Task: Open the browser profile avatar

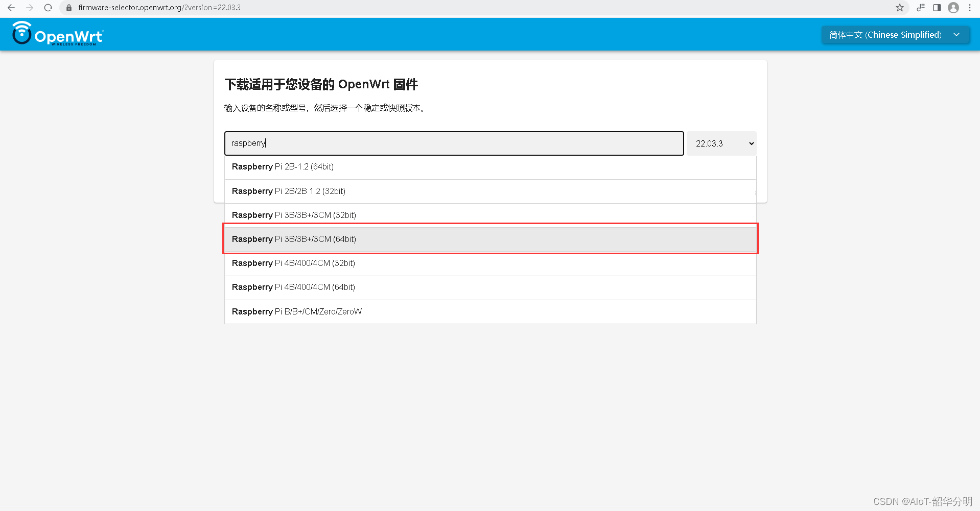Action: click(953, 8)
